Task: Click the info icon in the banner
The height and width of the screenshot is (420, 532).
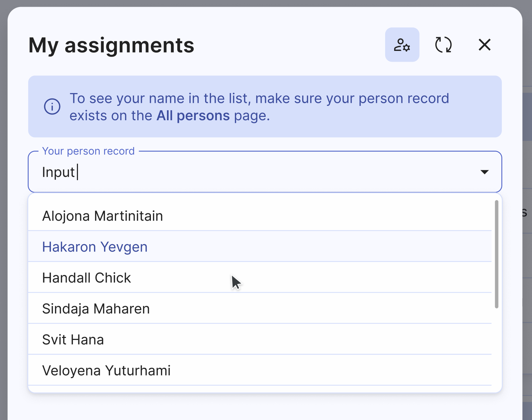Action: [x=52, y=107]
